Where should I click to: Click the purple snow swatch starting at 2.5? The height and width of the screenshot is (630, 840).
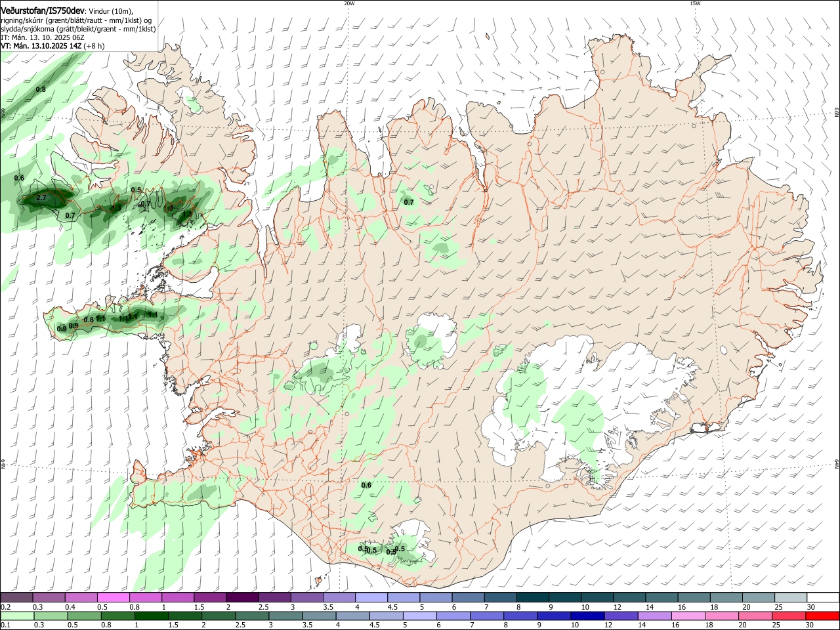tap(274, 597)
